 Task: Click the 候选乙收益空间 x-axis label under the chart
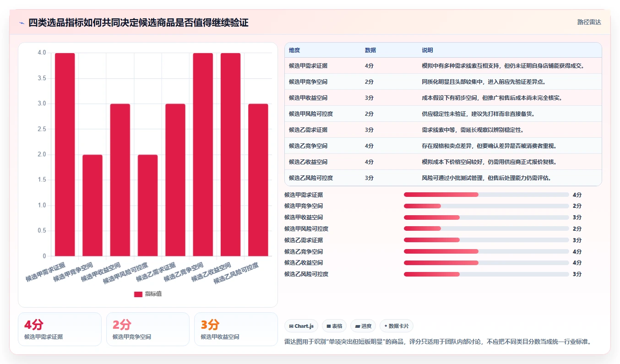(211, 272)
